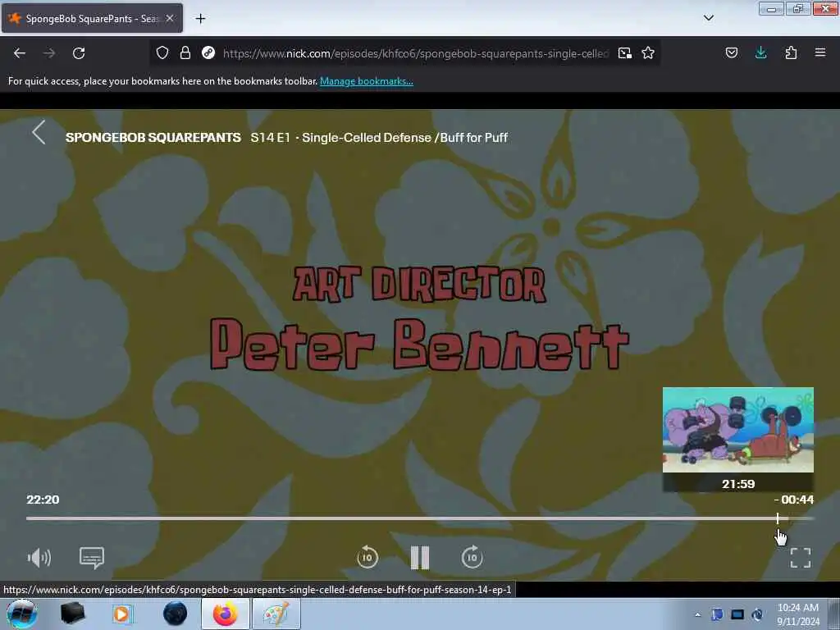Click the power plug tray icon

[x=757, y=614]
